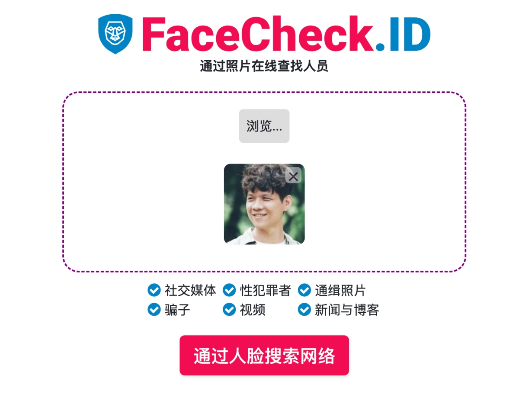Select the uploaded photo thumbnail

264,204
